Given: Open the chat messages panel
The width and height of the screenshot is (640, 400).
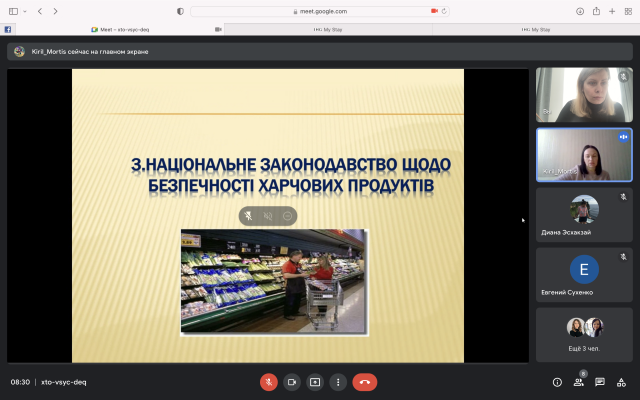Looking at the screenshot, I should (x=600, y=381).
